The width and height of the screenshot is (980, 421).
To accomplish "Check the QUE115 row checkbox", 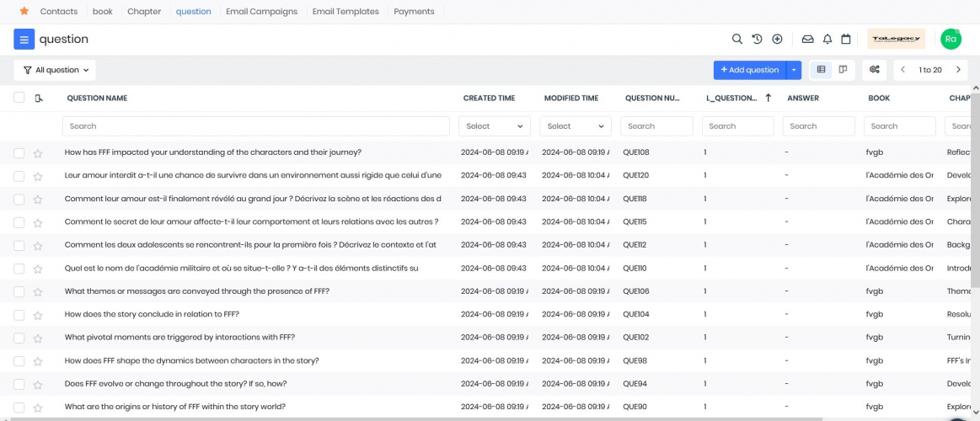I will (19, 222).
